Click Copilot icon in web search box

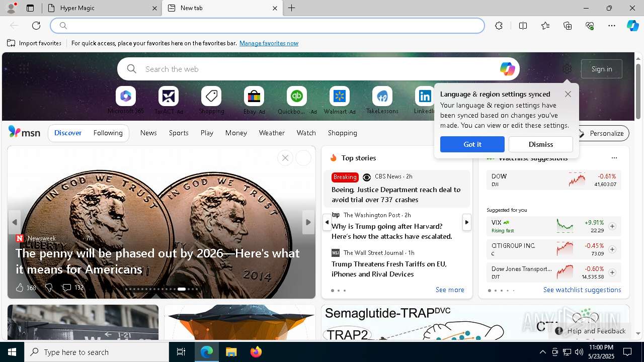pyautogui.click(x=507, y=69)
